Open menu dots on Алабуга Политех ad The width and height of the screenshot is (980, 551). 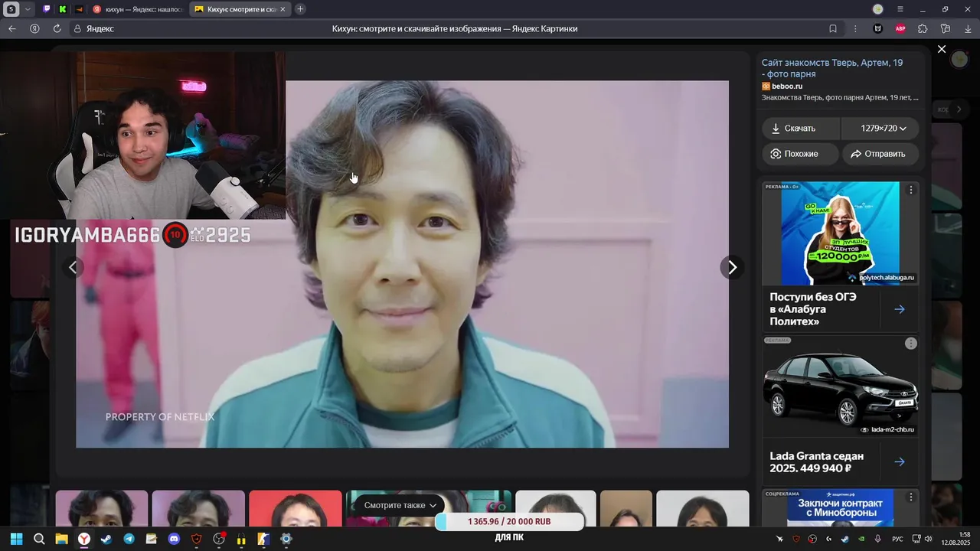911,190
